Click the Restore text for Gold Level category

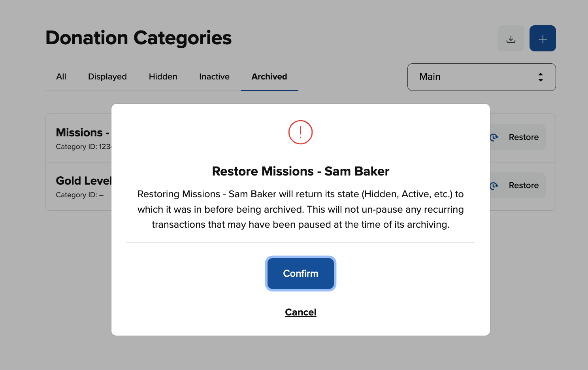(x=524, y=185)
